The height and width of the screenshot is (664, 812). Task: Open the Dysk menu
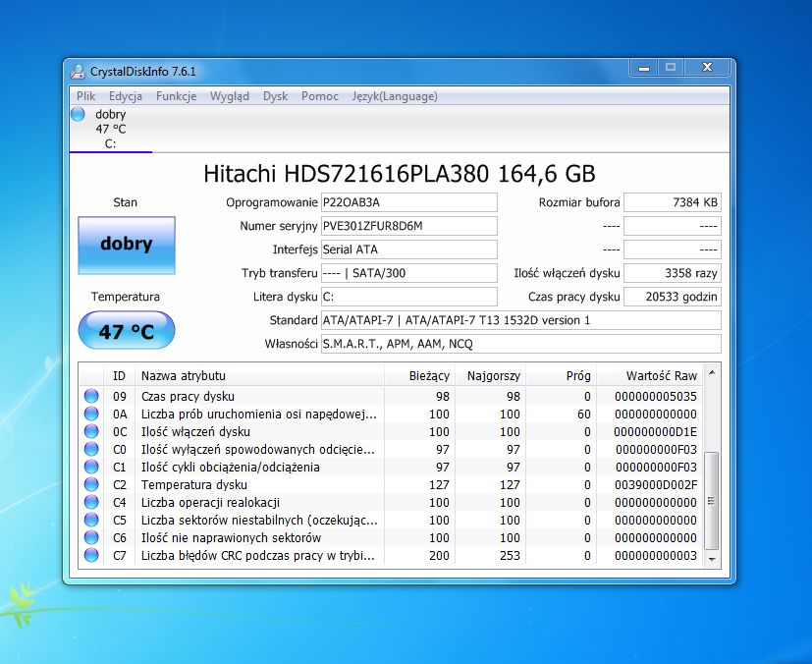(275, 96)
